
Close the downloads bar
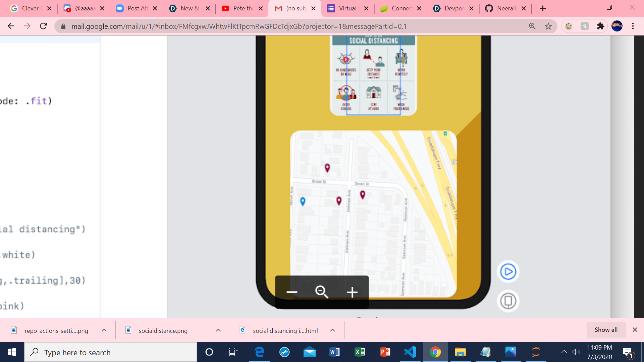635,329
